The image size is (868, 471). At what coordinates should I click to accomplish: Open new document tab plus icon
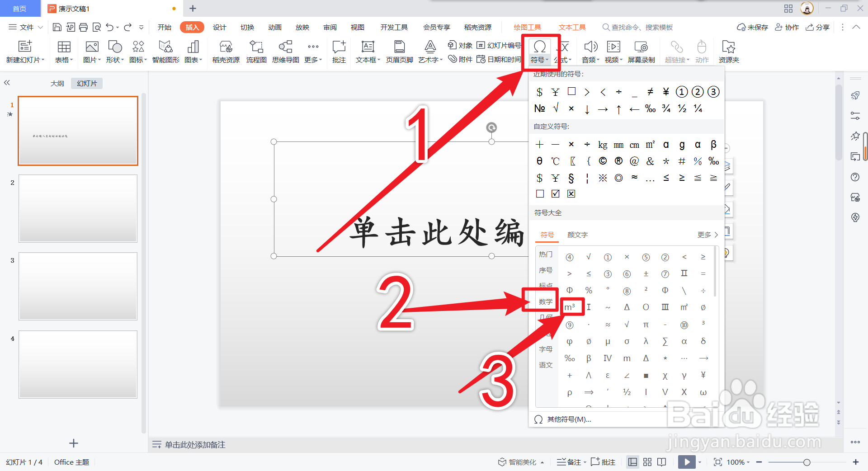193,9
